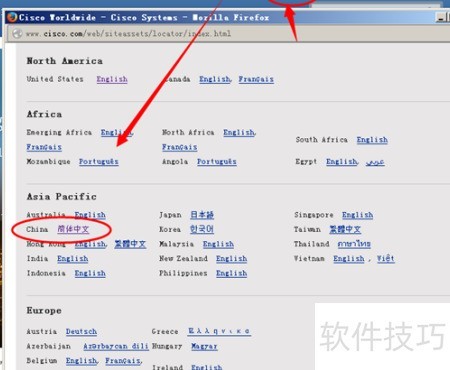Viewport: 450px width, 370px height.
Task: Open Korea Korean language link
Action: click(x=202, y=229)
